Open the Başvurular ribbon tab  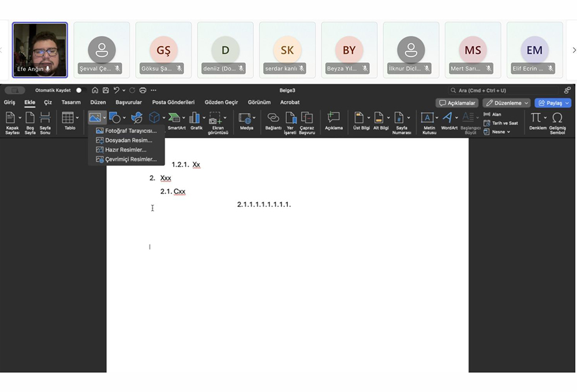click(129, 102)
